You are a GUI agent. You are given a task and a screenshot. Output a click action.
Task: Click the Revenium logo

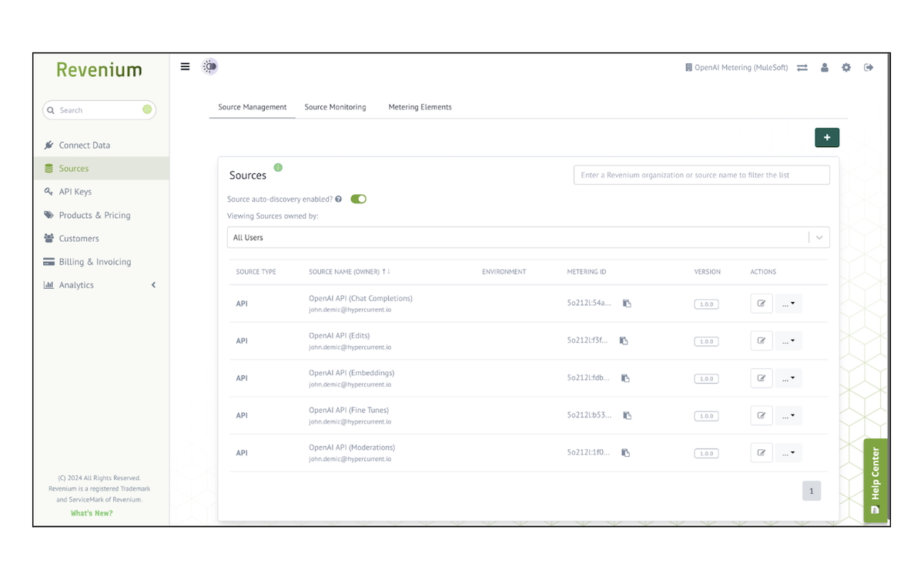[x=99, y=69]
